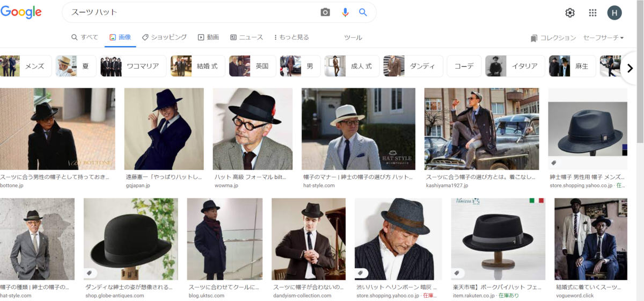The height and width of the screenshot is (301, 644).
Task: Filter by 結婚 式 chip
Action: pos(197,66)
